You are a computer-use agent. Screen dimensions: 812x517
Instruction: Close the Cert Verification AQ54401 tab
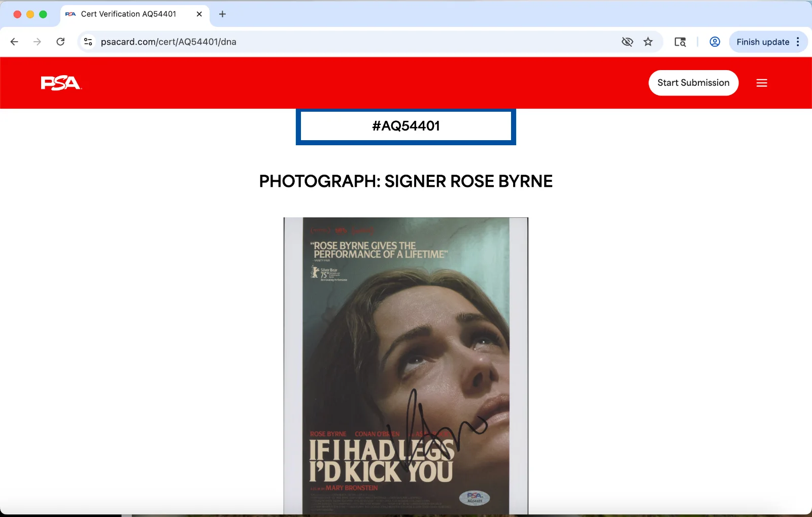[x=199, y=14]
